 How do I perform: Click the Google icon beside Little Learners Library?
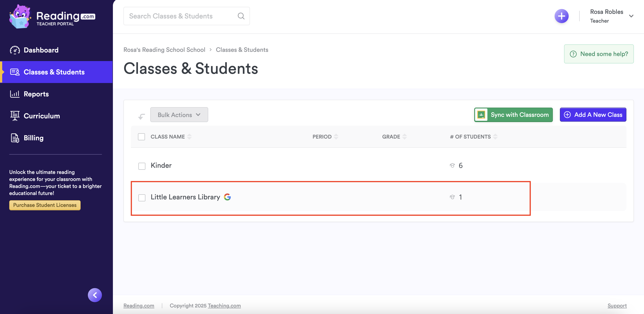coord(227,197)
